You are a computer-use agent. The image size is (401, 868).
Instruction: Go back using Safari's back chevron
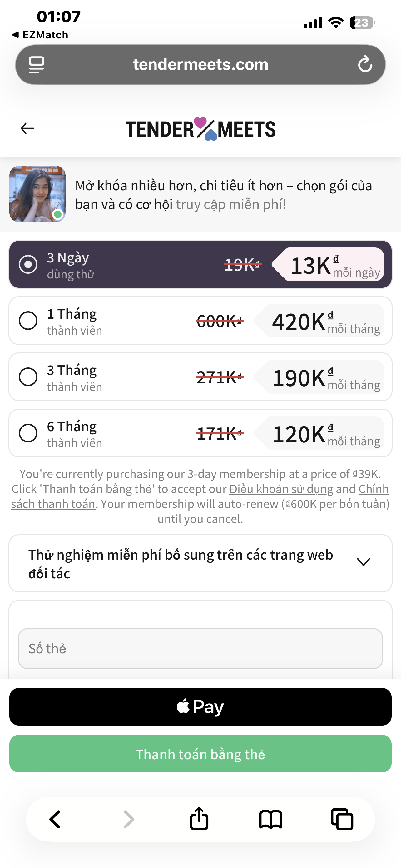point(55,819)
